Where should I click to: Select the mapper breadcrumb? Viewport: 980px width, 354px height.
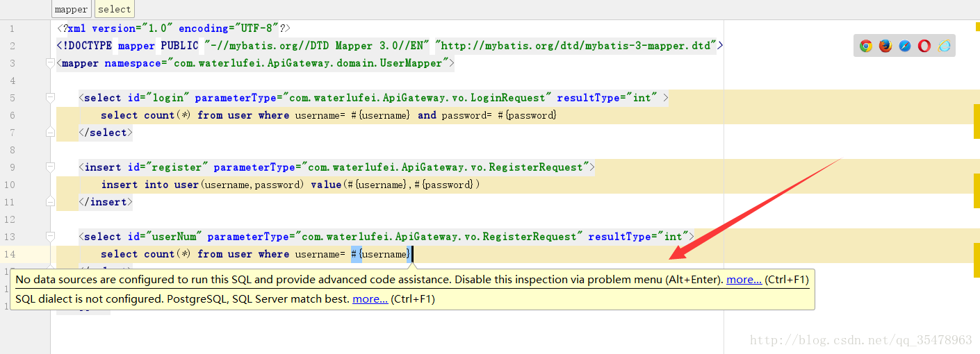pyautogui.click(x=72, y=9)
